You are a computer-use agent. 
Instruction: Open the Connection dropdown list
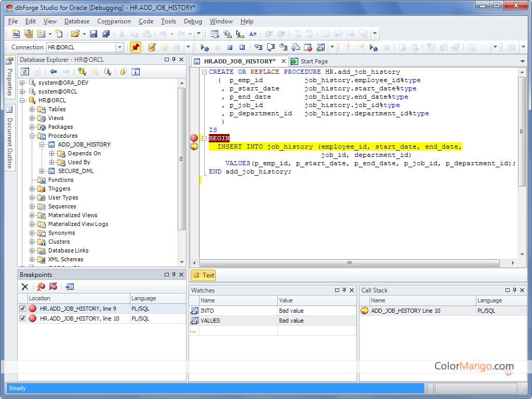coord(119,47)
